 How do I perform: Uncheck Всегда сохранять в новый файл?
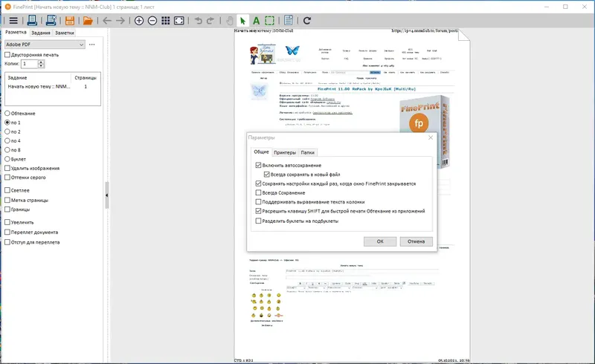(x=267, y=175)
